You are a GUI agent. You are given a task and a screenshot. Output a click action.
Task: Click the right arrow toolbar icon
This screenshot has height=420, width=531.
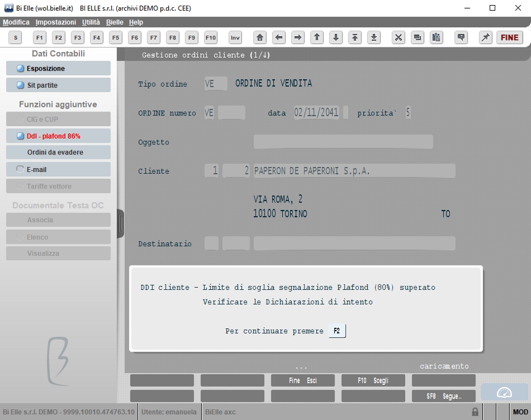[x=298, y=37]
